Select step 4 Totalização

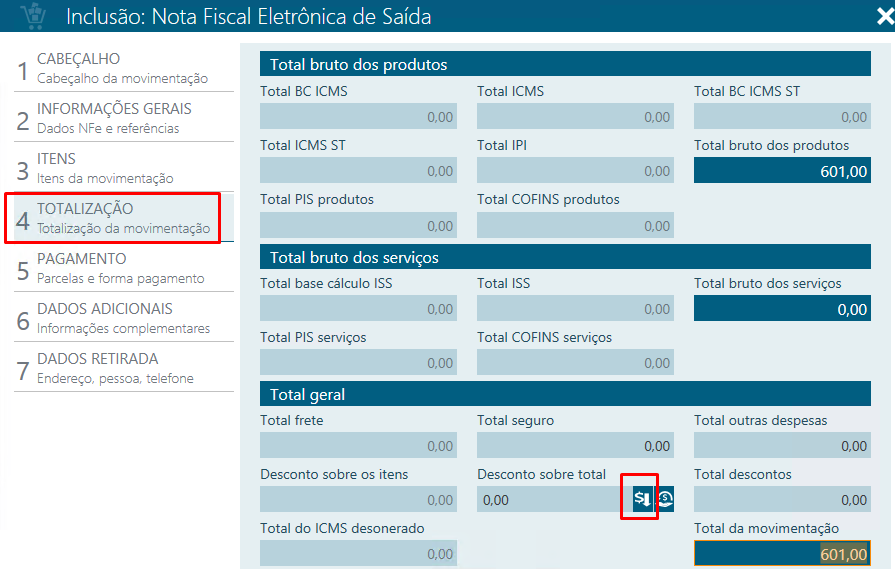(x=124, y=218)
